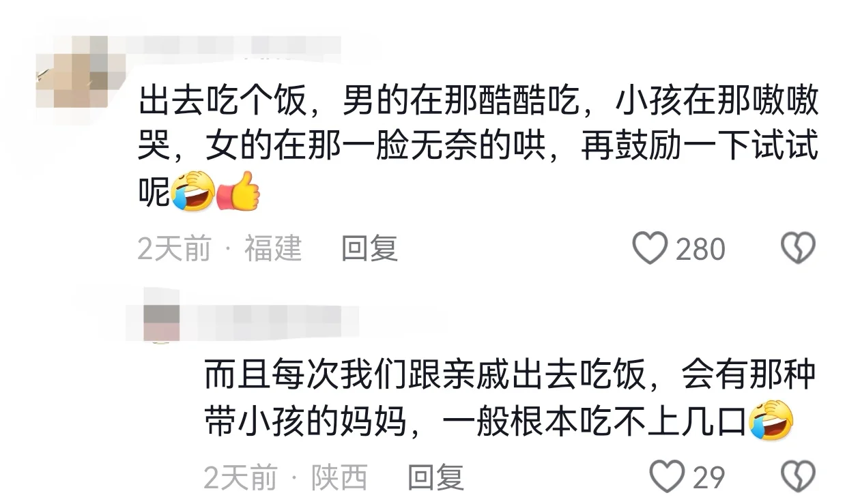Dislike the Fujian comment with broken heart
This screenshot has width=860, height=504.
pyautogui.click(x=798, y=248)
